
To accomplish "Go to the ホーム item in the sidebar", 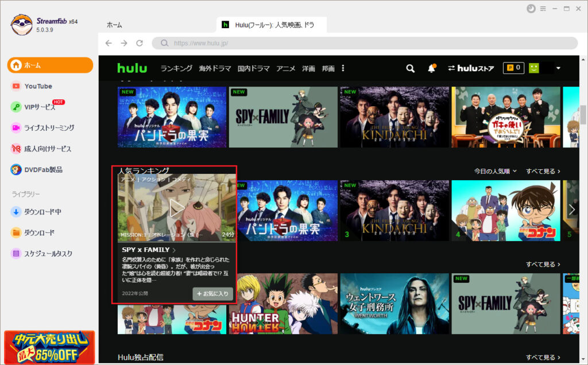I will click(x=51, y=65).
